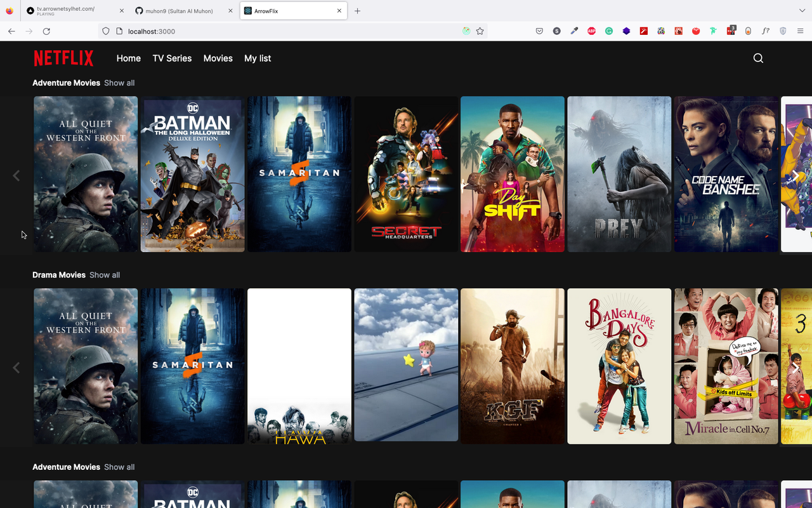
Task: Close the ArrowFlix tab
Action: pos(339,11)
